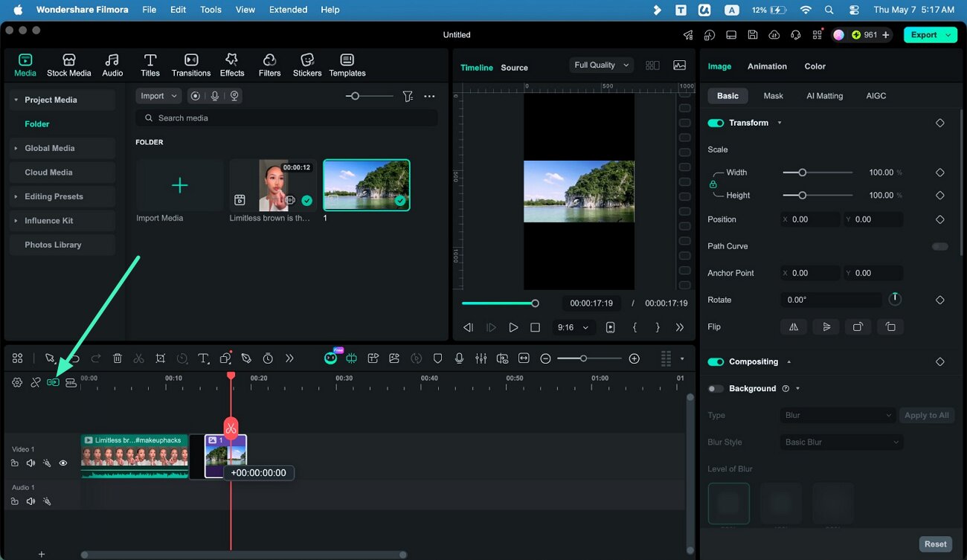Hide the Video 1 track with the eye icon
The width and height of the screenshot is (967, 560).
(63, 463)
